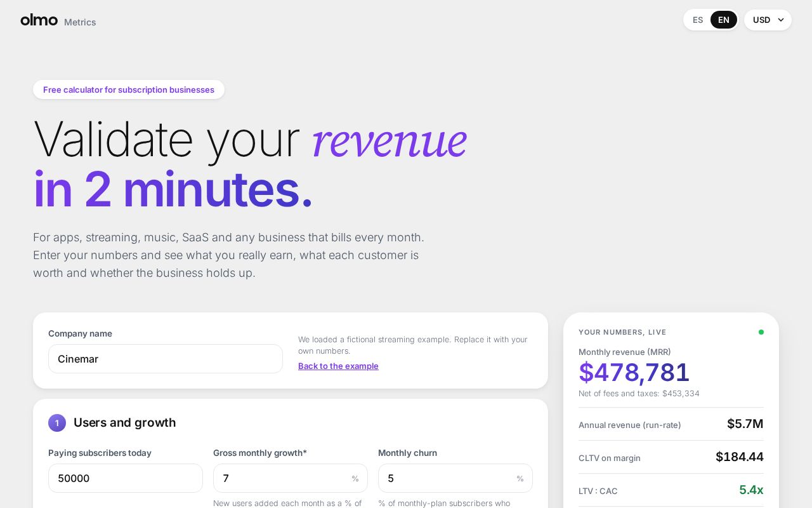Click the YOUR NUMBERS, LIVE label
This screenshot has height=508, width=812.
(622, 332)
